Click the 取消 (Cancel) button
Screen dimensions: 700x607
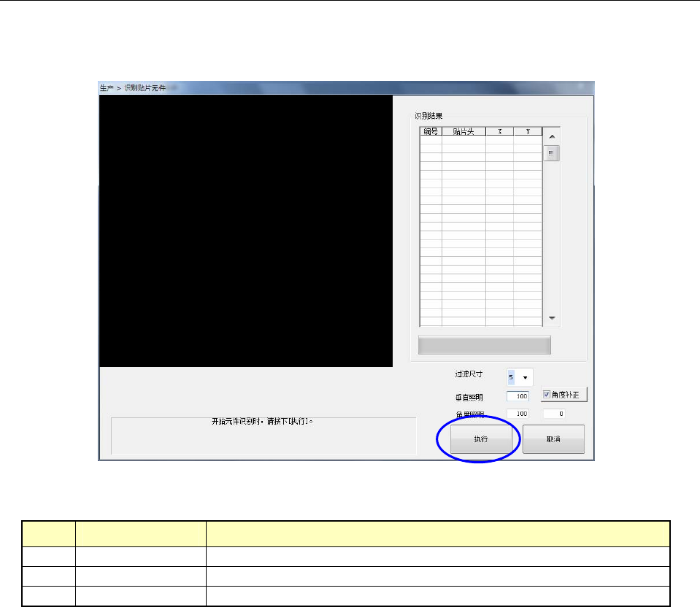pyautogui.click(x=553, y=438)
